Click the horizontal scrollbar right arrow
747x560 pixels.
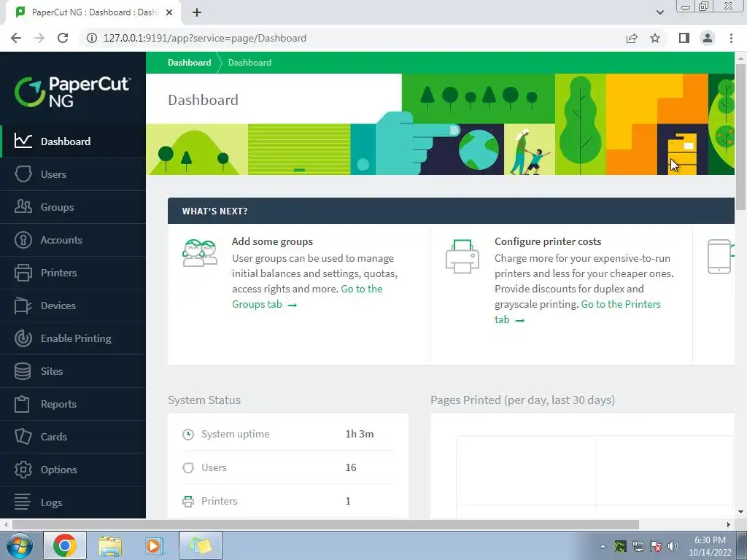pyautogui.click(x=729, y=524)
